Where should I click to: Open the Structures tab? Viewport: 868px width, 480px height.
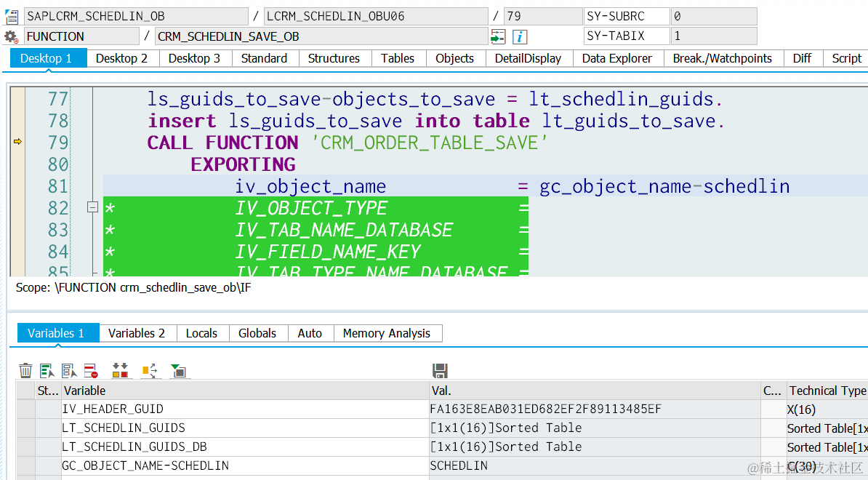pyautogui.click(x=334, y=58)
